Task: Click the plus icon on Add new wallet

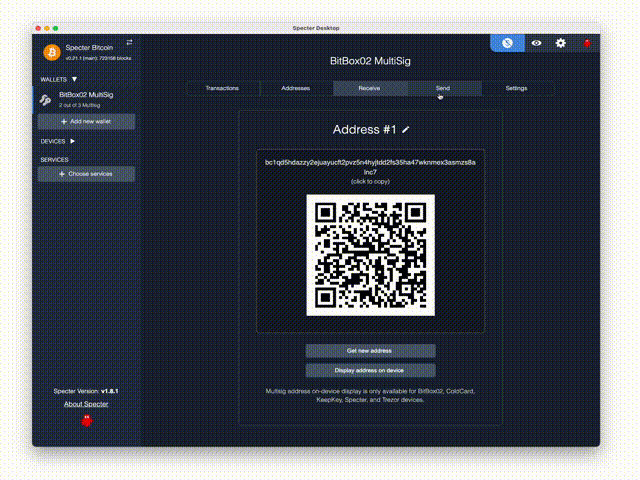Action: point(64,122)
